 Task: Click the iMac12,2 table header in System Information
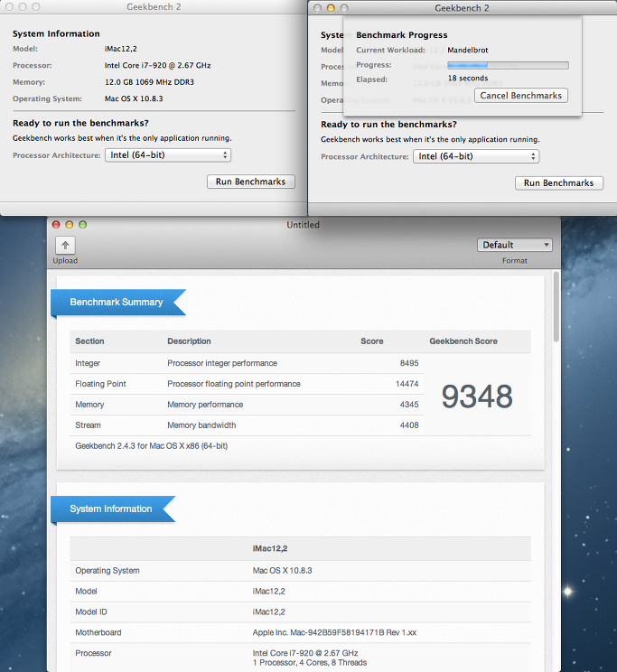(270, 548)
